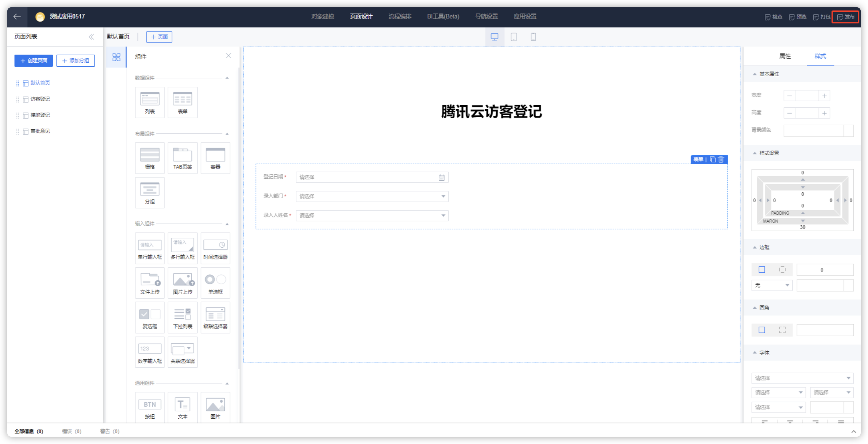Choose individual corner radius toggle
Viewport: 868px width, 444px height.
point(782,330)
